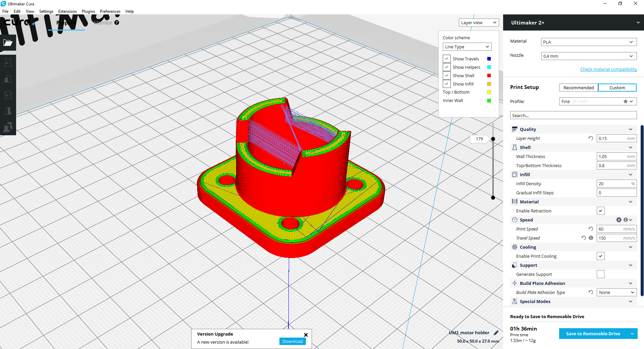Toggle the Show Travels checkbox
Image resolution: width=644 pixels, height=349 pixels.
click(447, 59)
